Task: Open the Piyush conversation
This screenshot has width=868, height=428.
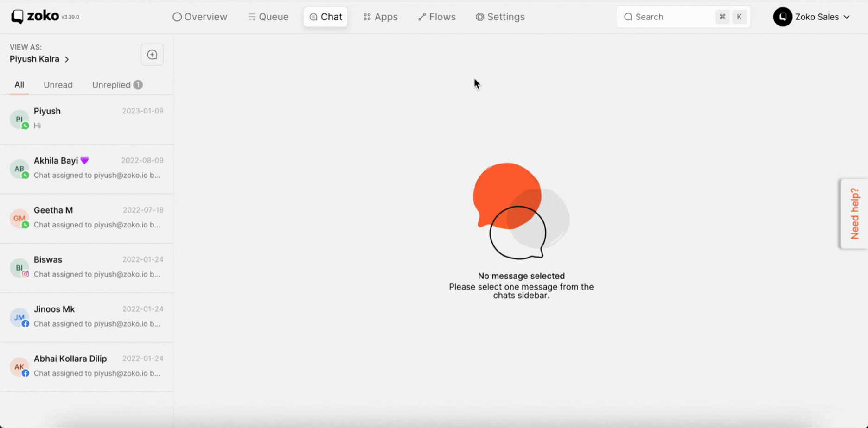Action: [x=87, y=119]
